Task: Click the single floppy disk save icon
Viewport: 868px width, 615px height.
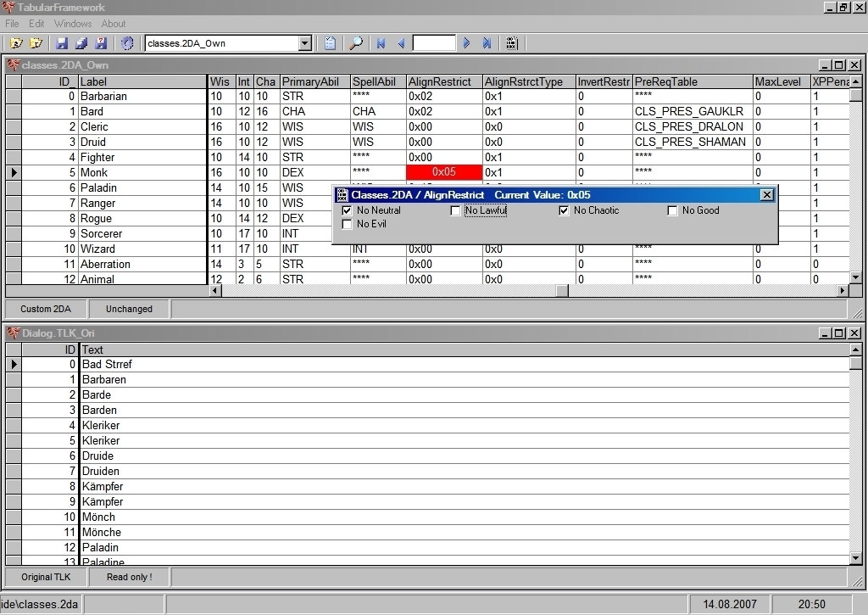Action: point(62,43)
